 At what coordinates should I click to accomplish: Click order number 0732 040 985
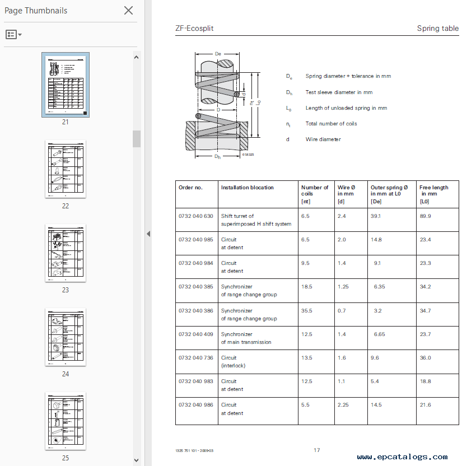coord(196,240)
